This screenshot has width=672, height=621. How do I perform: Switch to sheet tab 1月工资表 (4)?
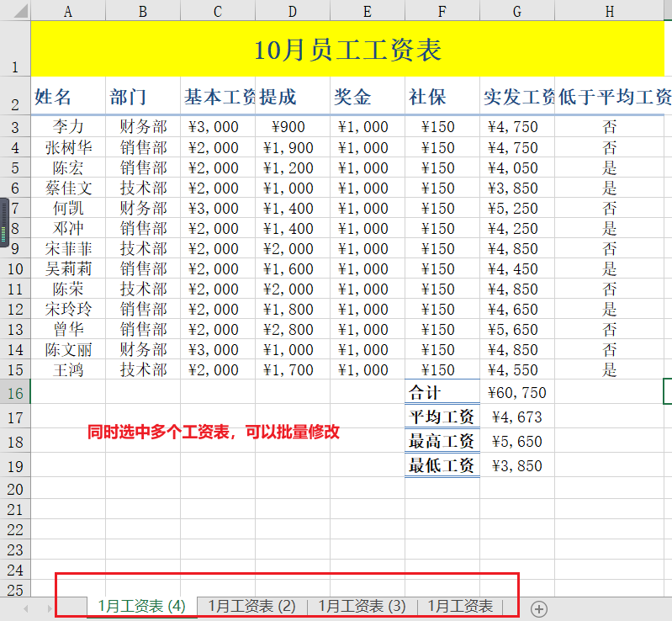[x=142, y=607]
